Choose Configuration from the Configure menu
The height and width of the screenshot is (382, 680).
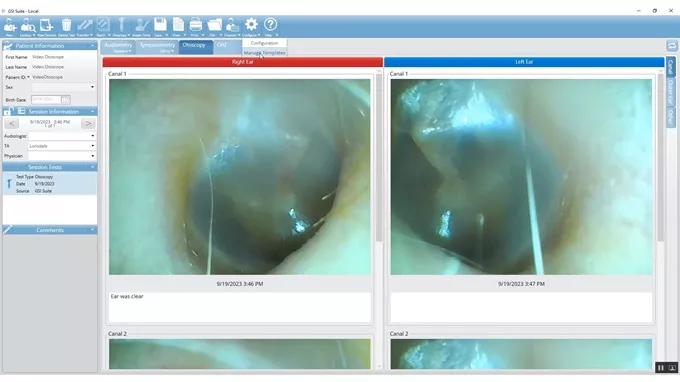[264, 43]
